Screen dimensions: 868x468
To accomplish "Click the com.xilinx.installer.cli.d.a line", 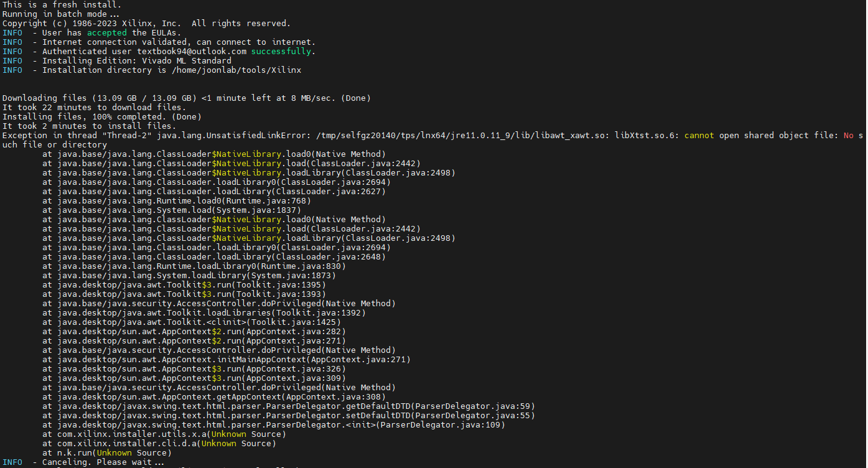I will [159, 444].
